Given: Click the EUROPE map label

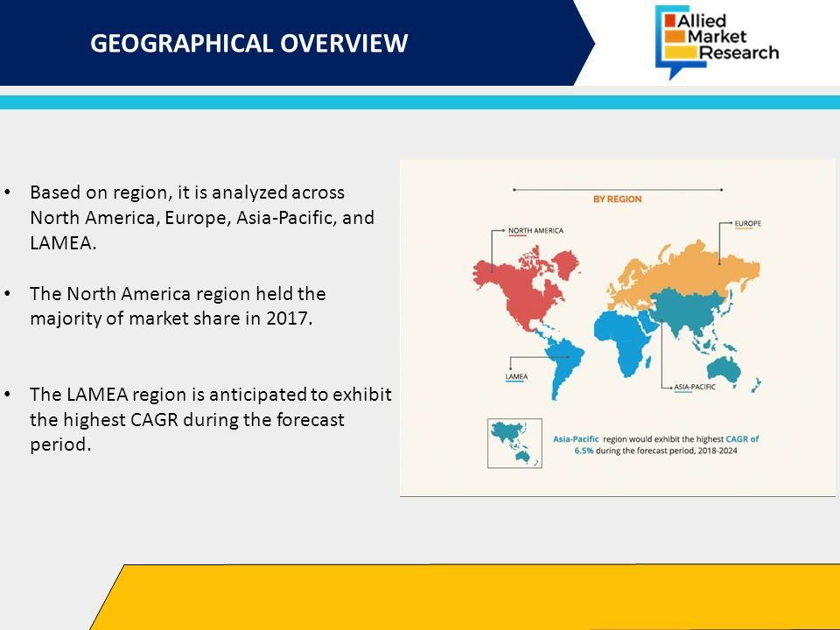Looking at the screenshot, I should (x=747, y=223).
